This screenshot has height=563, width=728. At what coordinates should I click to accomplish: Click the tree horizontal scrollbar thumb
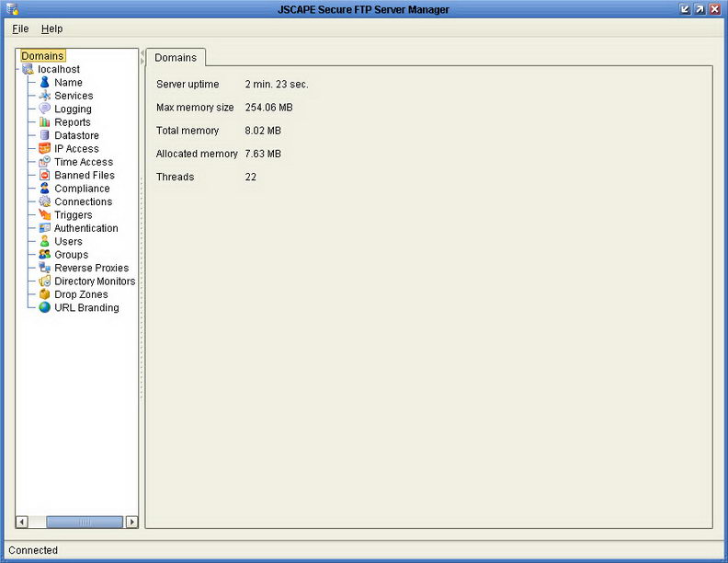[84, 522]
